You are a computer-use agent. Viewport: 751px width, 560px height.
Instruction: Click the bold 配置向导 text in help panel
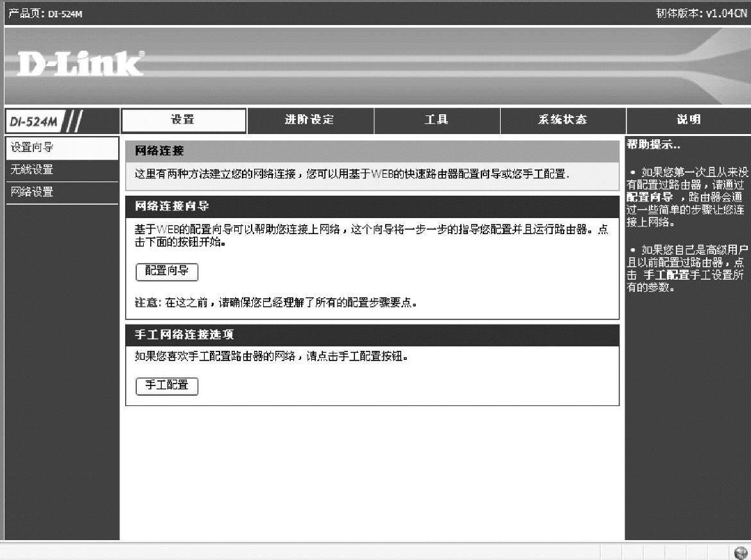pyautogui.click(x=650, y=197)
